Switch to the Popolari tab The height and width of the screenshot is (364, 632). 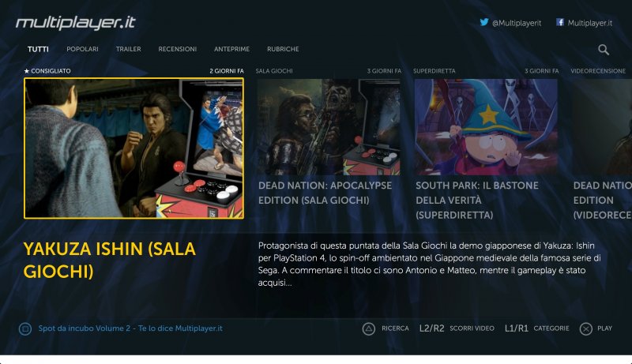(83, 49)
